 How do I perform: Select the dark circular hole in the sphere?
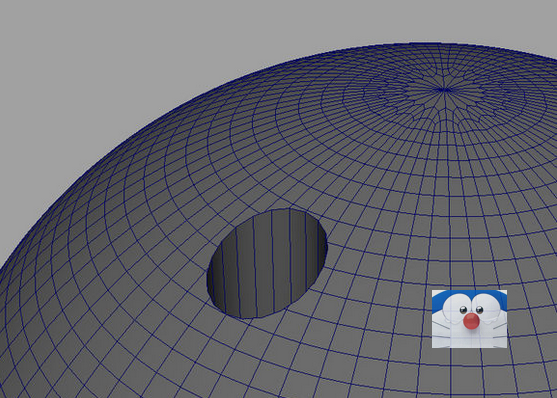pos(267,263)
